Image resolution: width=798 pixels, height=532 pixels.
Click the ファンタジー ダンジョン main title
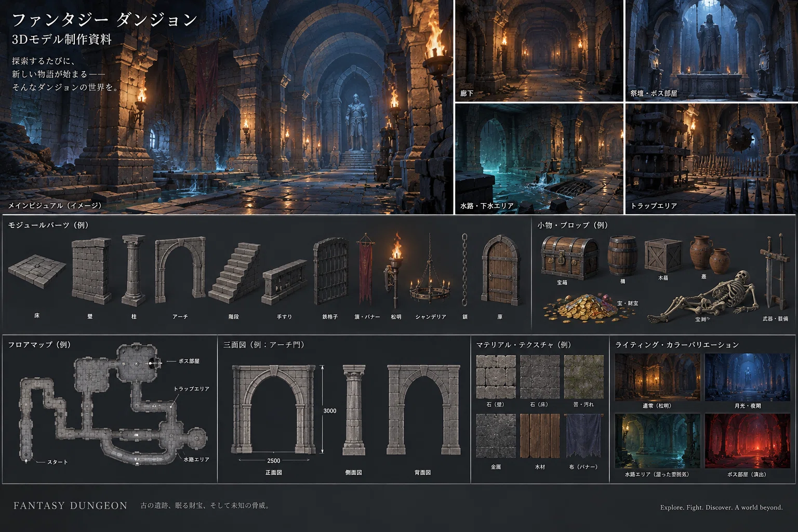click(x=104, y=20)
